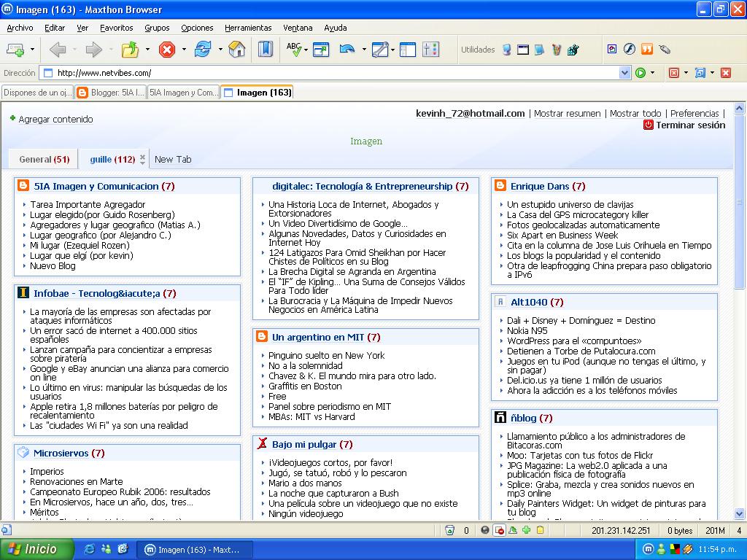Stop loading with the red Stop button
The width and height of the screenshot is (747, 560).
tap(167, 49)
